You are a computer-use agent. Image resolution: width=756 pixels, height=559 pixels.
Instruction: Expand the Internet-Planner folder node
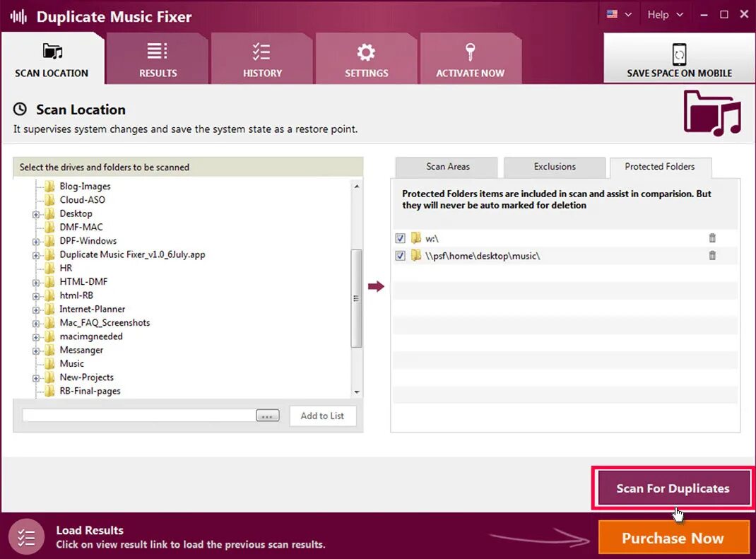[36, 310]
